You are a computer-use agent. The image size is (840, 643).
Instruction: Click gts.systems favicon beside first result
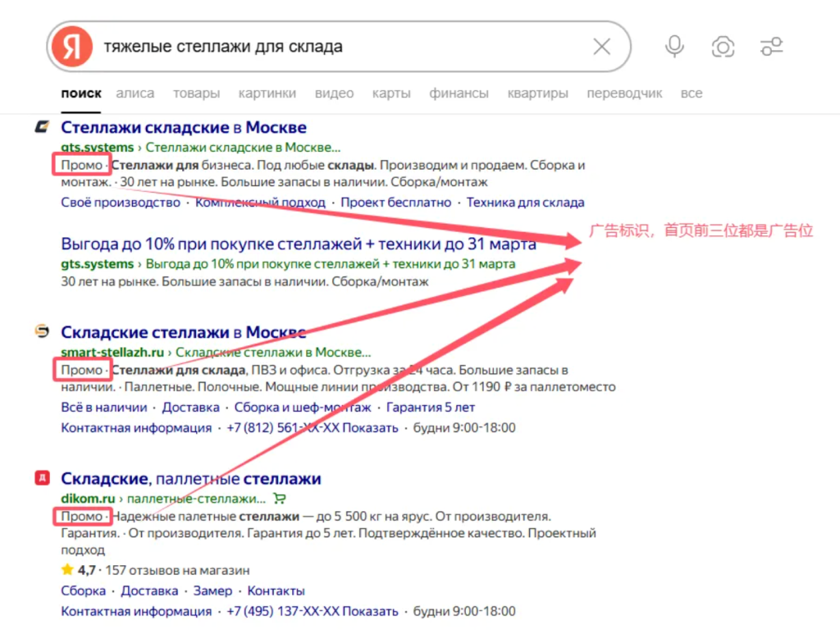coord(42,127)
